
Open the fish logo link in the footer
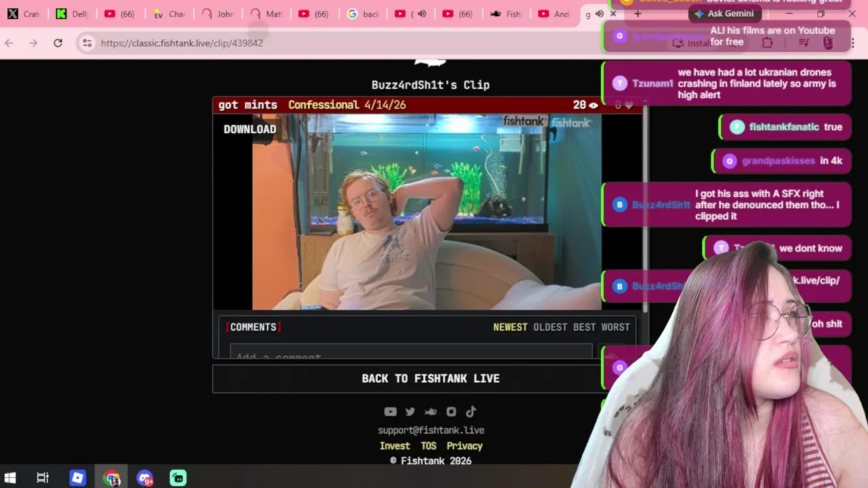431,411
